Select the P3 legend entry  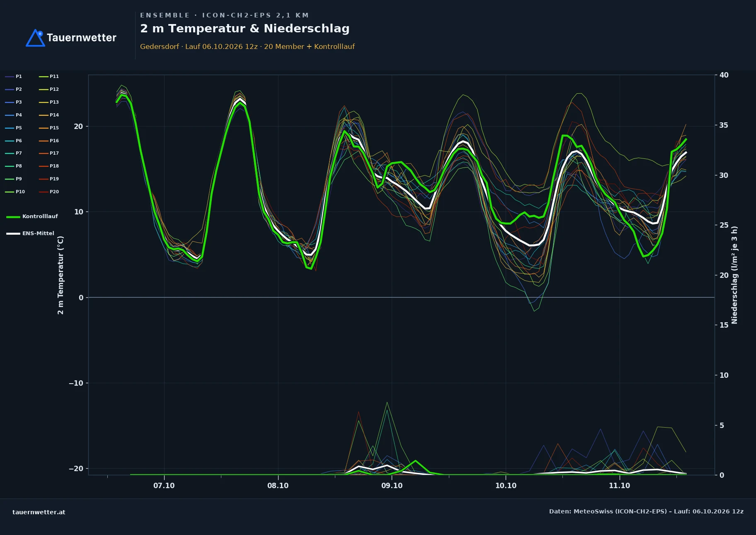tap(14, 102)
